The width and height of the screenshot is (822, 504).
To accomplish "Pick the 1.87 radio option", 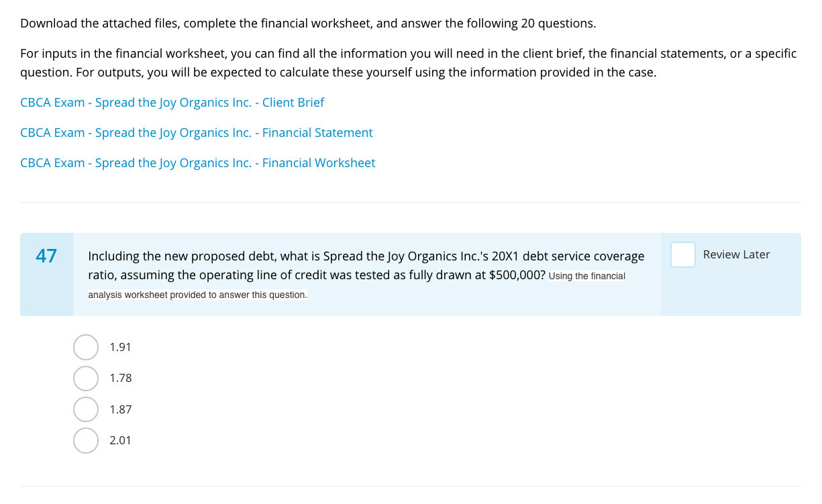I will click(86, 409).
